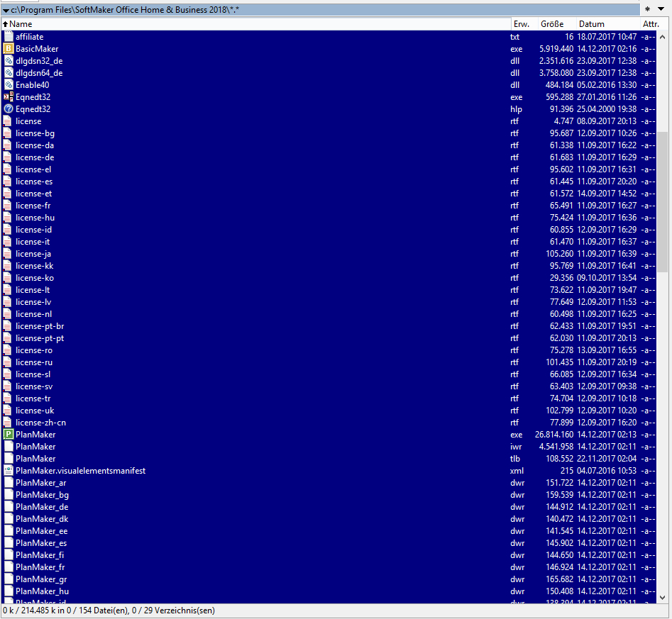Click the PlanMaker iwr file icon

tap(8, 447)
